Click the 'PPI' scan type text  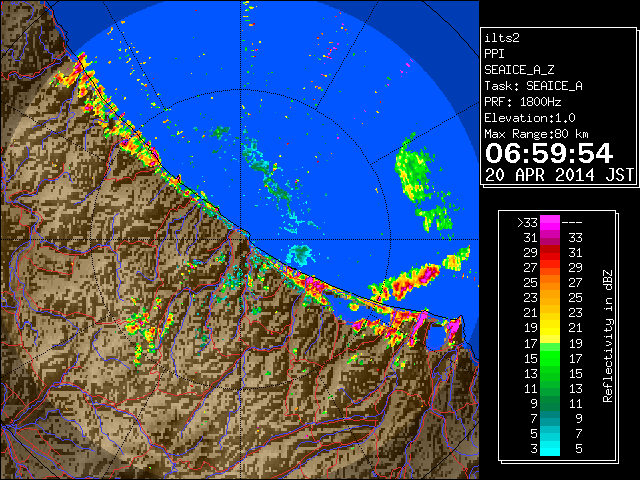(x=494, y=54)
